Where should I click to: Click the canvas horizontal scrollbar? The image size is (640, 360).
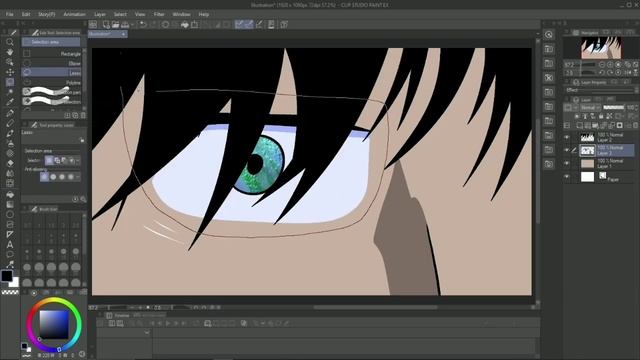[376, 307]
